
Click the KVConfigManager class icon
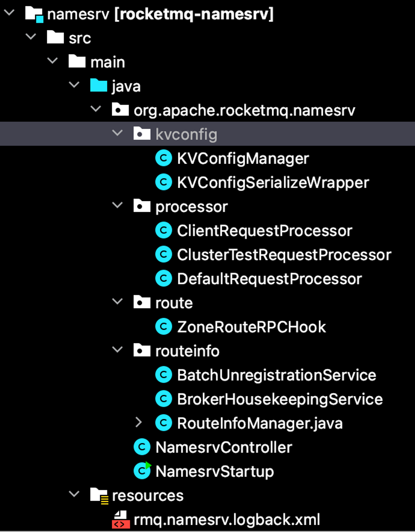[164, 158]
